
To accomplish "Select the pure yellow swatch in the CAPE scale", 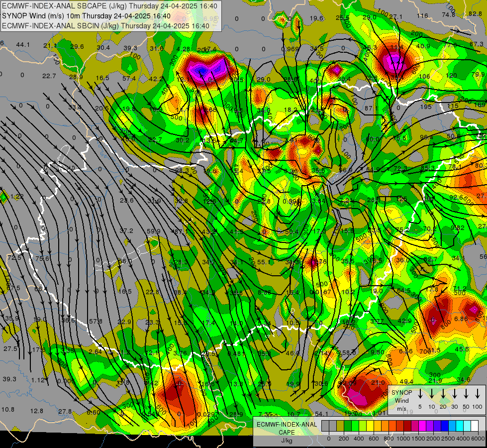I will coord(370,426).
